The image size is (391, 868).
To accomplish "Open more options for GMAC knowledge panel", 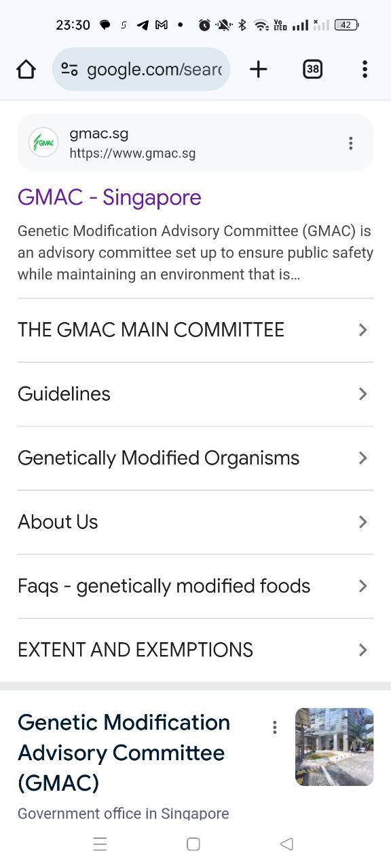I will (x=274, y=728).
